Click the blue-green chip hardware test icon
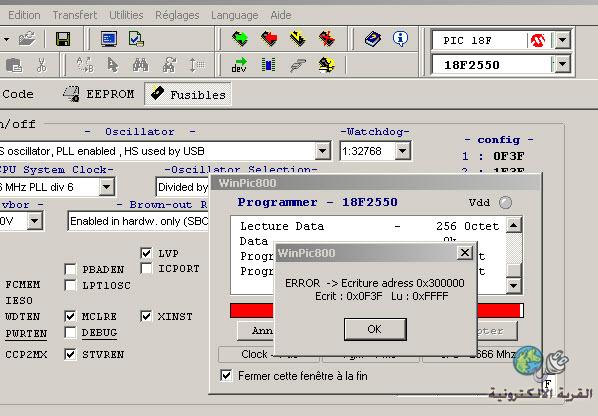This screenshot has width=598, height=416. (x=268, y=65)
